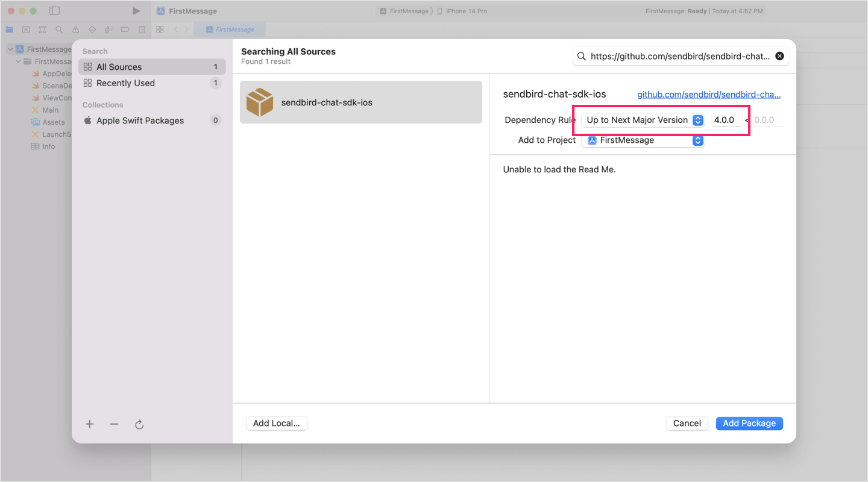
Task: Click the related items grid icon
Action: click(x=160, y=29)
